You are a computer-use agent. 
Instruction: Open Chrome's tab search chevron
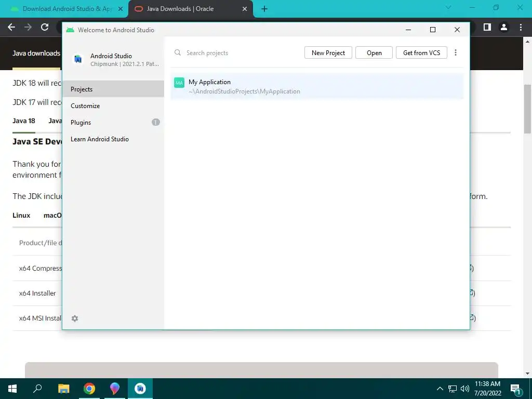pyautogui.click(x=448, y=7)
